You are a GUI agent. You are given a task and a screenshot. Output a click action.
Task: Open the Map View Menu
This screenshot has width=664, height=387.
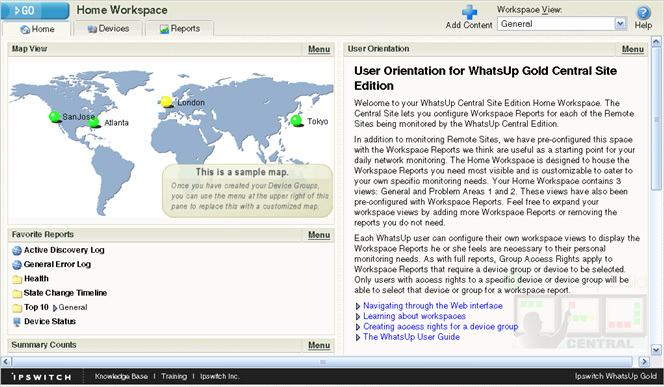[x=319, y=49]
